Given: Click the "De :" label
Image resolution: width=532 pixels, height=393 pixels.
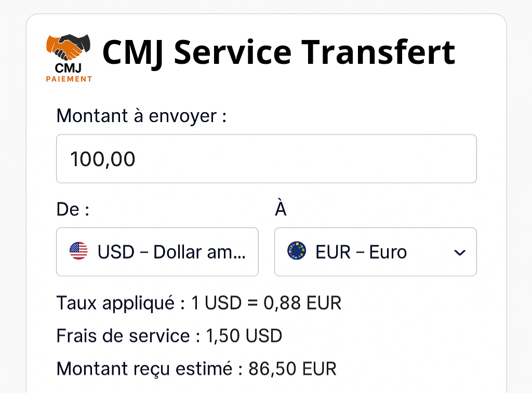Looking at the screenshot, I should tap(73, 210).
